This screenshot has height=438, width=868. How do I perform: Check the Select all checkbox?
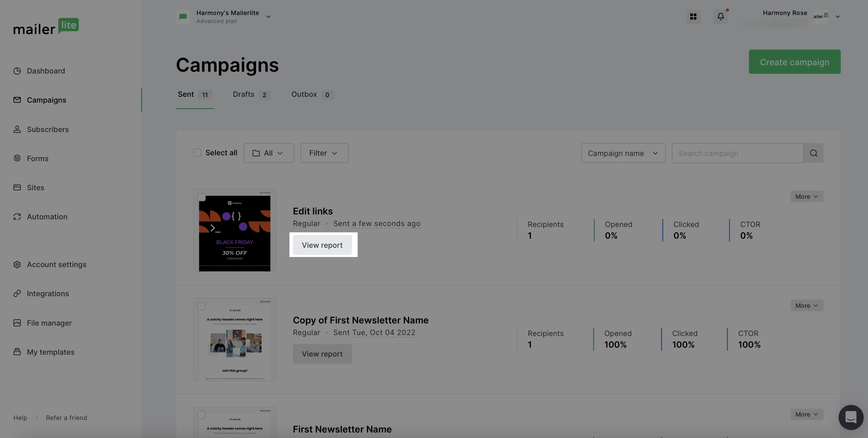click(x=197, y=153)
